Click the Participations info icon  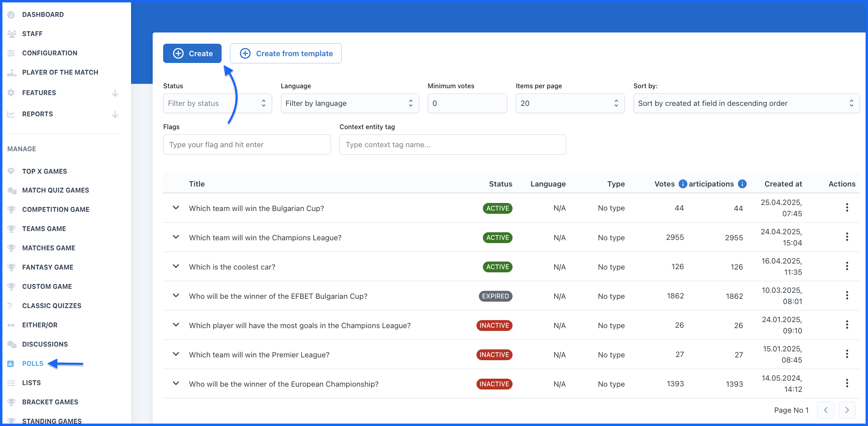(x=742, y=184)
